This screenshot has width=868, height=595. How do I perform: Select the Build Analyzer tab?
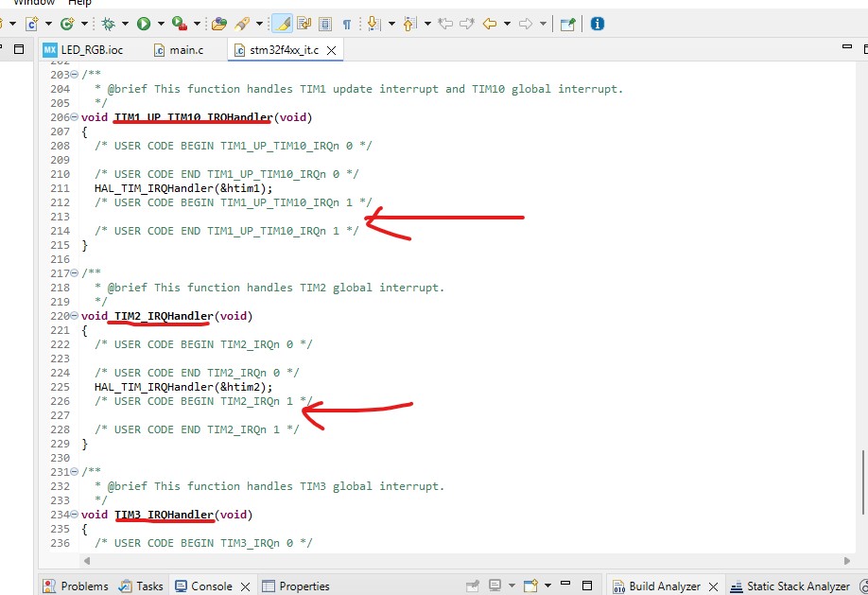656,586
